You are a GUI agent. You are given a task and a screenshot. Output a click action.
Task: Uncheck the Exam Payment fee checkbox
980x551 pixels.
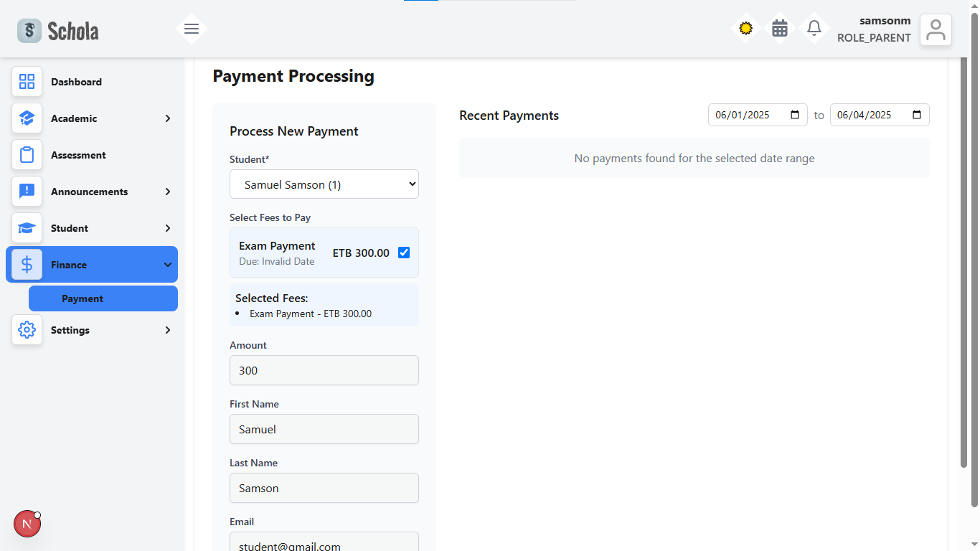404,252
